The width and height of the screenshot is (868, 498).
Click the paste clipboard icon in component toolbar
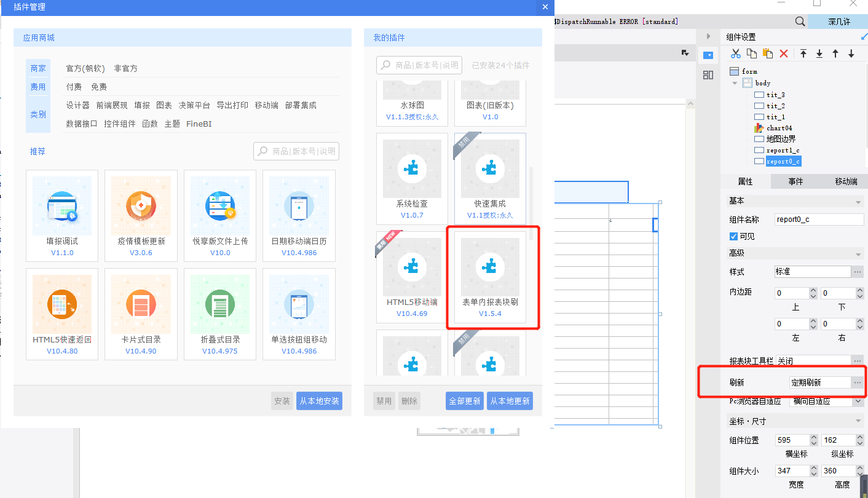(x=767, y=54)
